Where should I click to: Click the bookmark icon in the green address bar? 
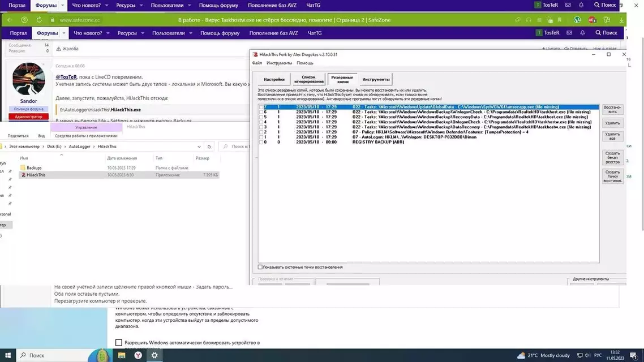559,20
